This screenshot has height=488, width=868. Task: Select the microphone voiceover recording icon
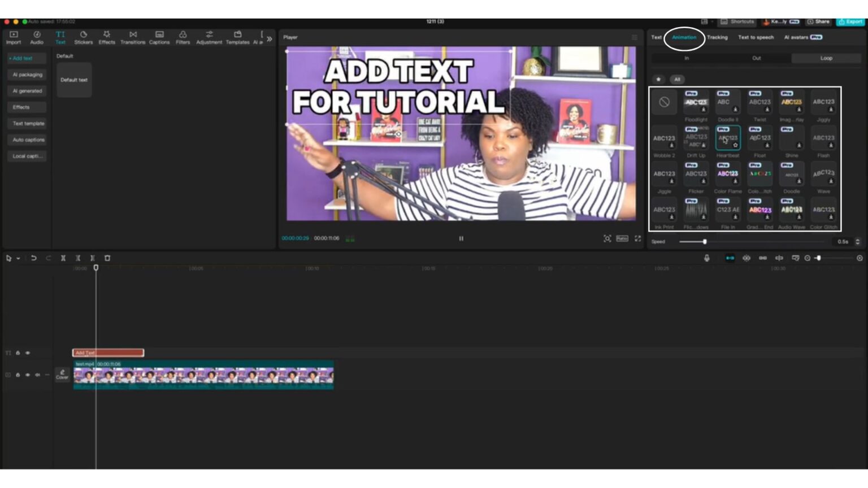(x=706, y=258)
